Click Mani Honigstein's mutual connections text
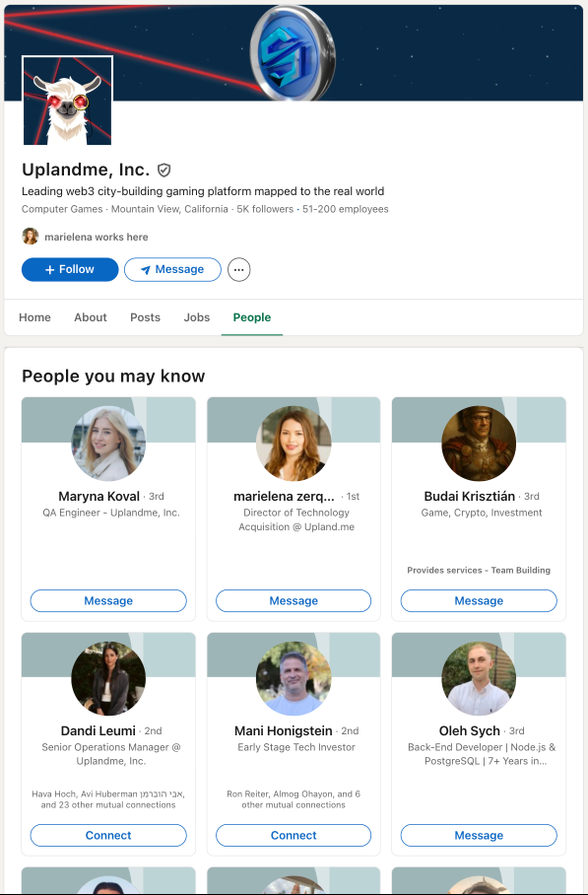Image resolution: width=588 pixels, height=895 pixels. point(294,799)
